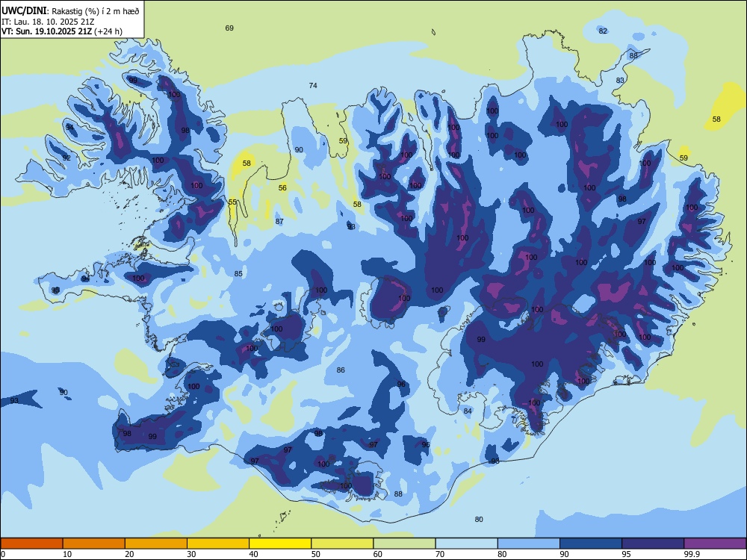Pick the 20–30 amber legend swatch
The image size is (747, 560).
pos(156,544)
